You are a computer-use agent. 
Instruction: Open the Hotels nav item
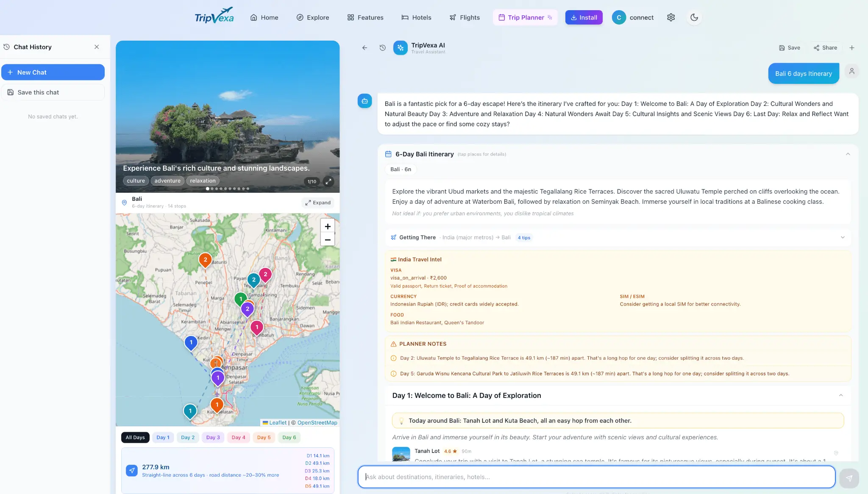point(417,17)
